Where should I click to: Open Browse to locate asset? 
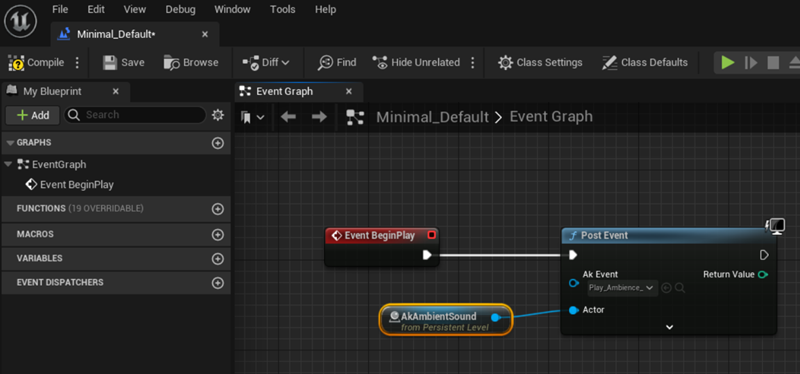click(191, 63)
